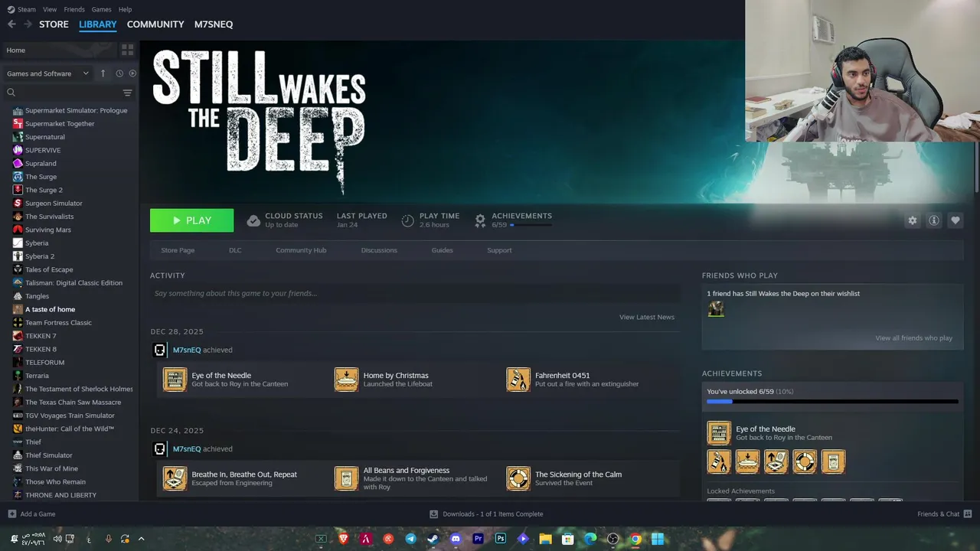Select This War of Mine in the library list
This screenshot has height=551, width=980.
51,468
